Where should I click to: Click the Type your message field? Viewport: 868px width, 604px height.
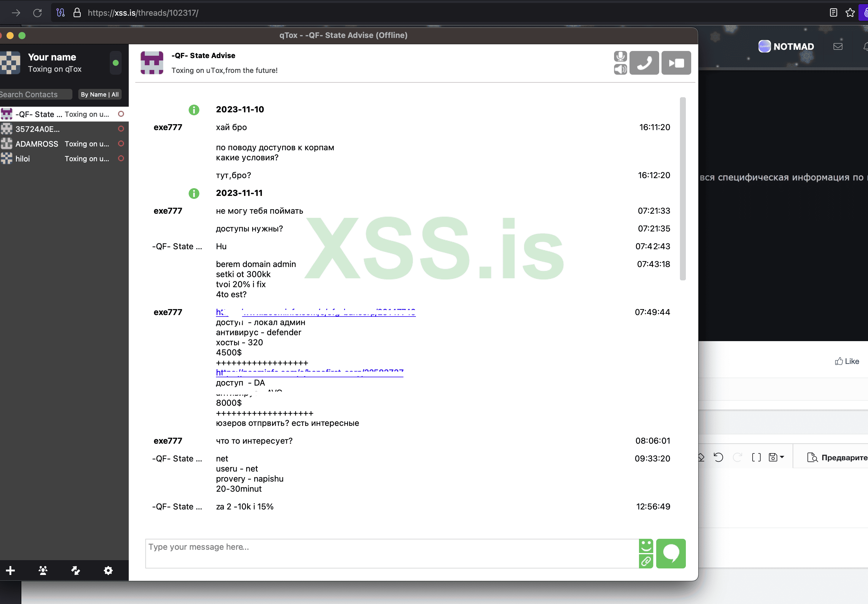click(x=391, y=553)
